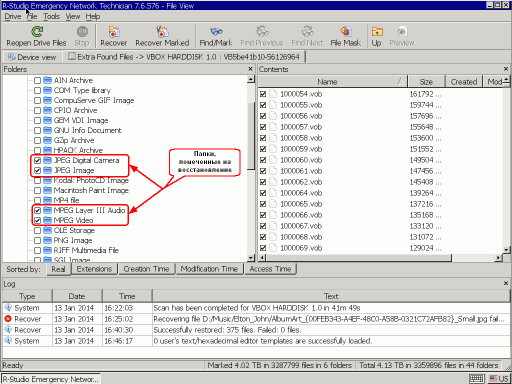Open Find/Mark binoculars tool

tap(216, 32)
